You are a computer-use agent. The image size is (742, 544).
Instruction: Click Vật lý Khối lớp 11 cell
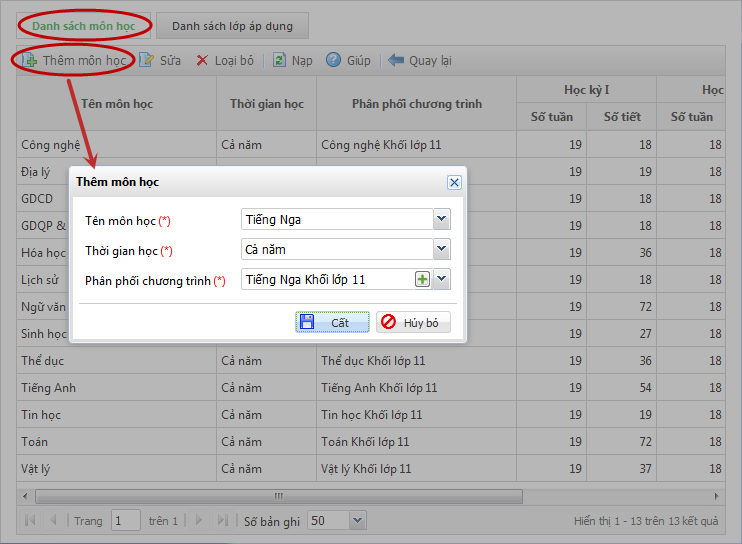[x=416, y=468]
